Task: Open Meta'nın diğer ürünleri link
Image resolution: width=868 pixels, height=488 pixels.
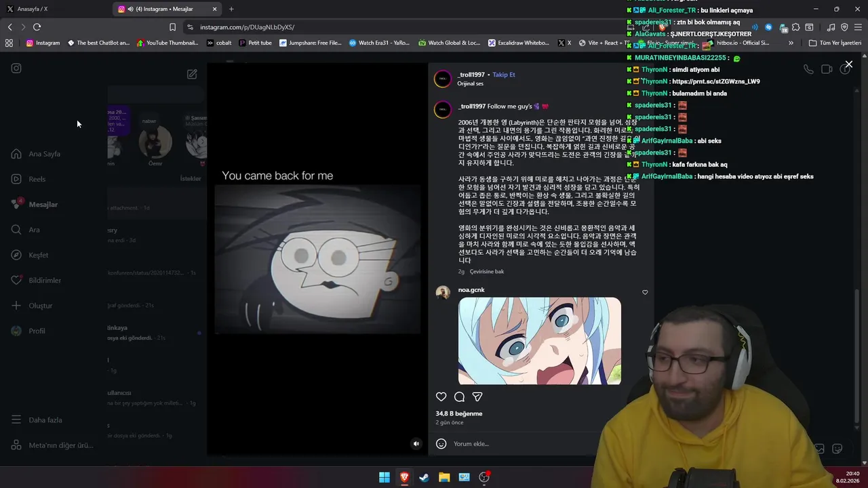Action: (53, 445)
